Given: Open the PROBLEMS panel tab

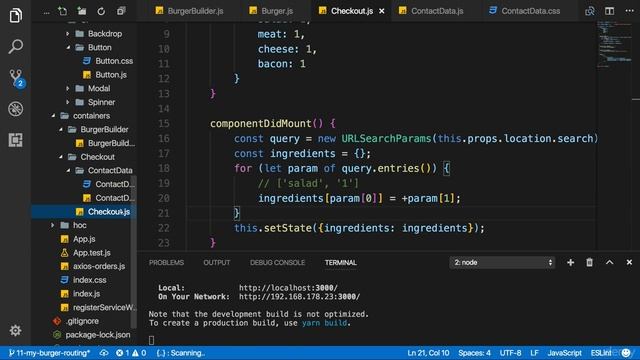Looking at the screenshot, I should (x=167, y=262).
